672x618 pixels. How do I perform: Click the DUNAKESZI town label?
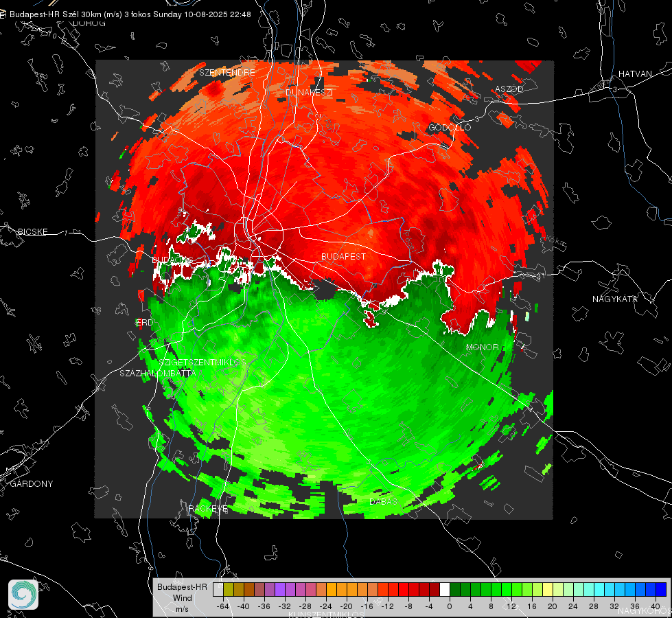(309, 92)
